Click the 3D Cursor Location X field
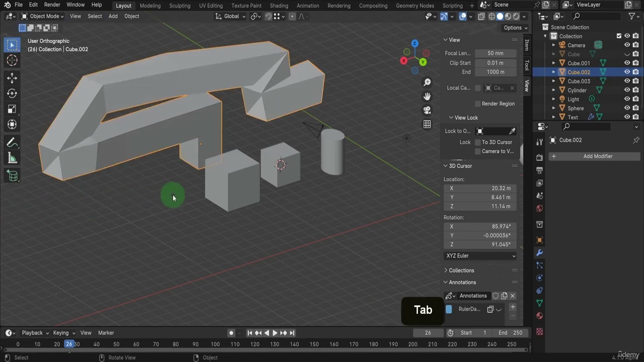This screenshot has width=644, height=362. tap(480, 189)
